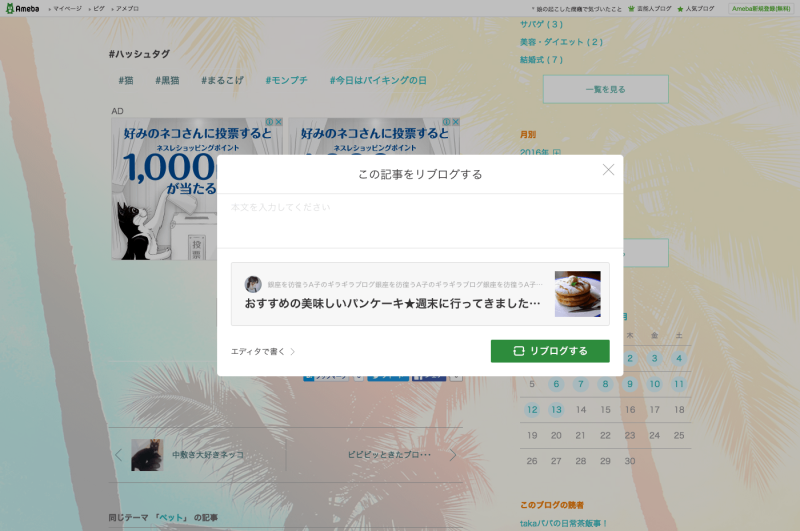Open 結婚式 (7) category
Viewport: 800px width, 531px height.
541,60
